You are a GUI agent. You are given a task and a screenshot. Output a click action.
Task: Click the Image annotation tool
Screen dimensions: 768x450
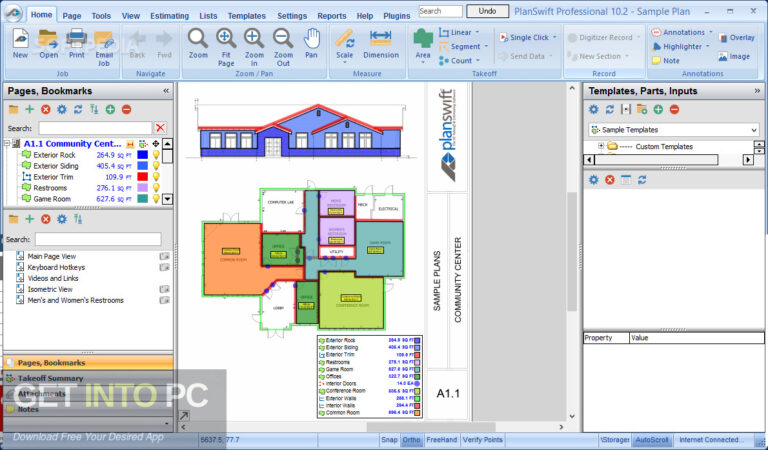point(734,56)
